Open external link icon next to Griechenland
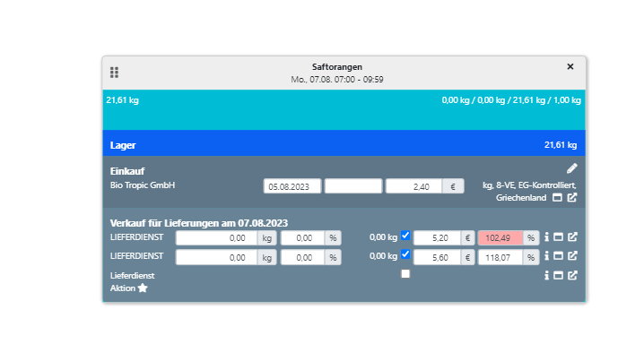This screenshot has width=644, height=361. point(572,197)
